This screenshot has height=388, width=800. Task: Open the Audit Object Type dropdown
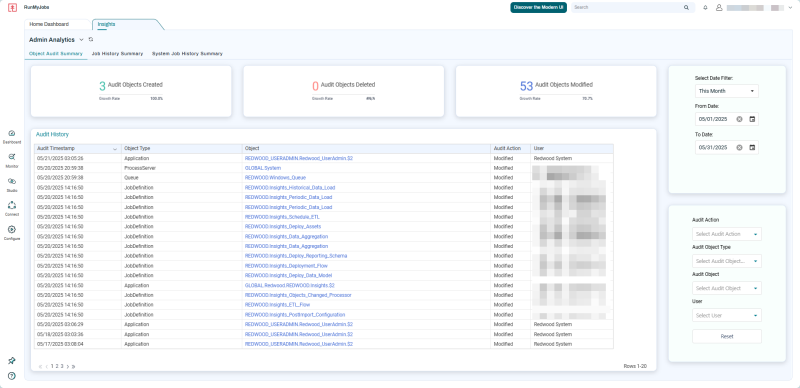727,261
